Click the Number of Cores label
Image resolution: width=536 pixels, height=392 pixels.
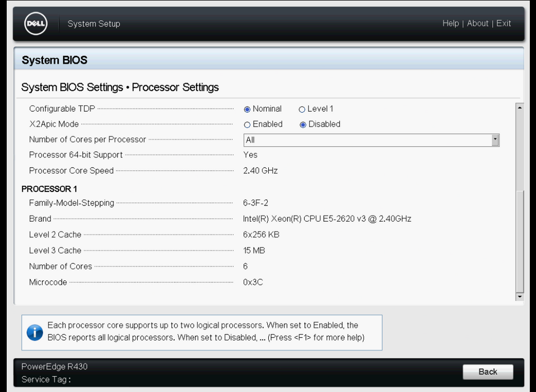tap(60, 266)
